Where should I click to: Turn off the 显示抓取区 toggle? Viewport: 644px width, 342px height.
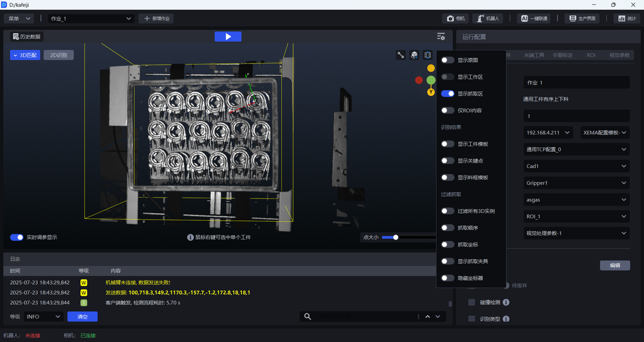447,94
